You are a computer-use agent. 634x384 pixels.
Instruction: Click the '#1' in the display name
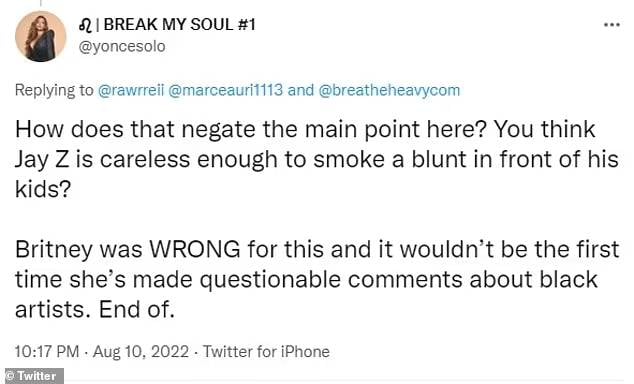[x=247, y=25]
